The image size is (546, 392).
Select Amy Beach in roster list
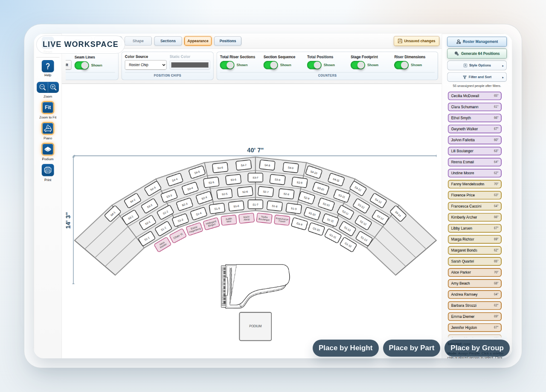click(x=475, y=284)
